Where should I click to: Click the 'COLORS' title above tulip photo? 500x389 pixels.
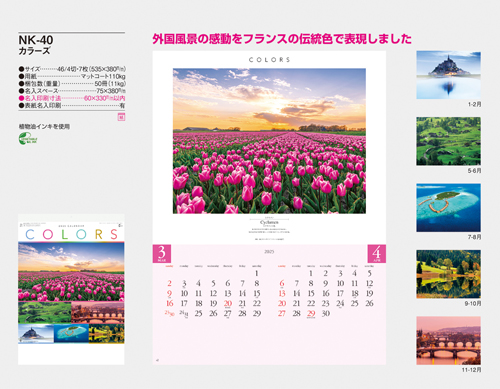coord(269,60)
